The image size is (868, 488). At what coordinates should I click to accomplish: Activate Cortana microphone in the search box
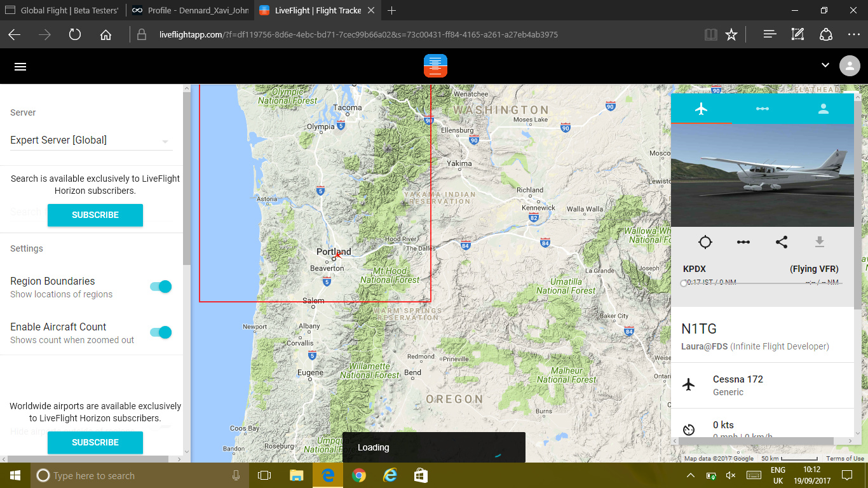(x=236, y=475)
